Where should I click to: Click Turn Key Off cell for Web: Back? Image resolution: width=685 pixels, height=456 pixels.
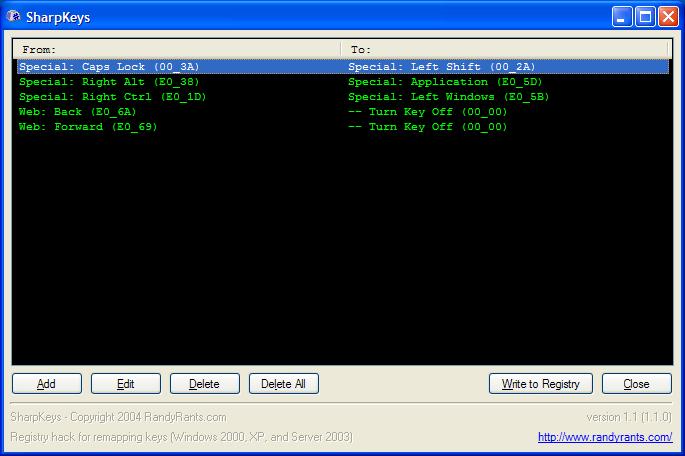[x=427, y=111]
